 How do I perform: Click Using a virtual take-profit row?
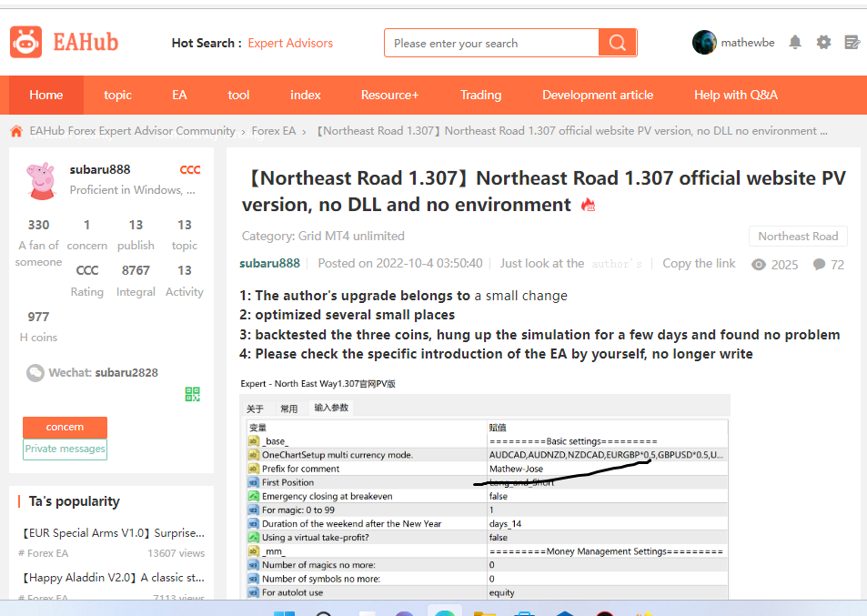coord(487,538)
